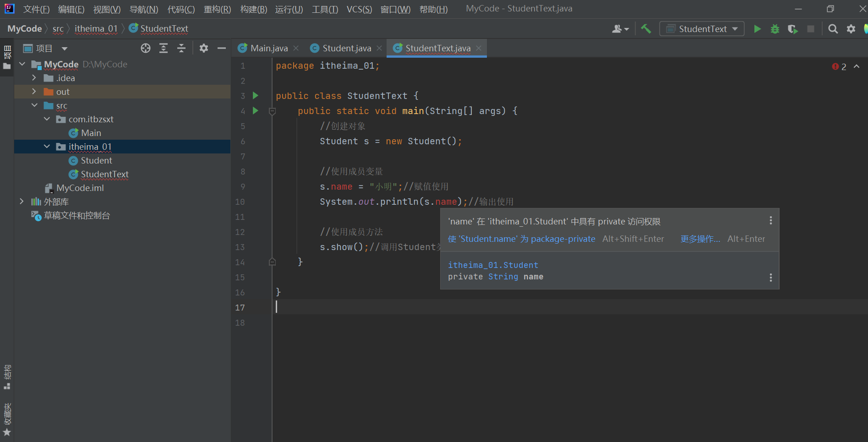Expand all in project panel
Viewport: 868px width, 442px height.
(164, 48)
